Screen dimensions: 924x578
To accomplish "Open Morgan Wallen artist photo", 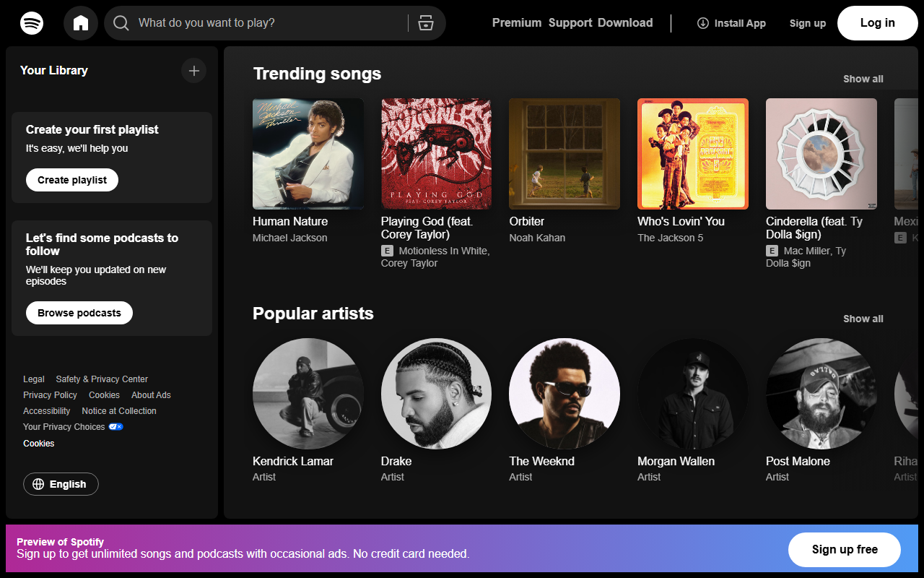I will tap(693, 394).
